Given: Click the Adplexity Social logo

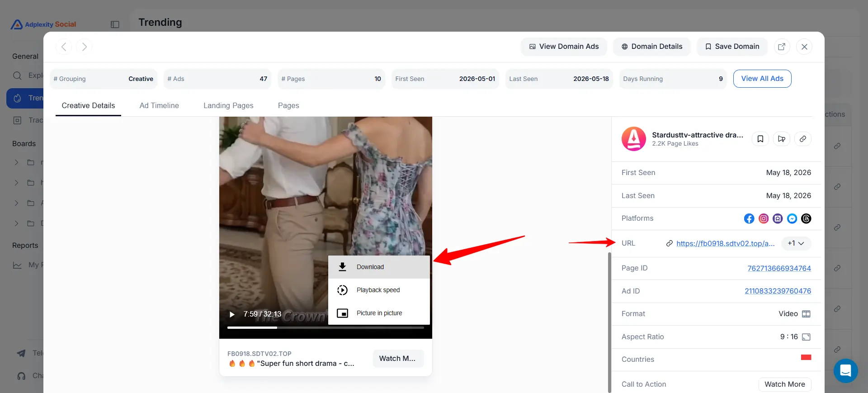Looking at the screenshot, I should pos(43,24).
